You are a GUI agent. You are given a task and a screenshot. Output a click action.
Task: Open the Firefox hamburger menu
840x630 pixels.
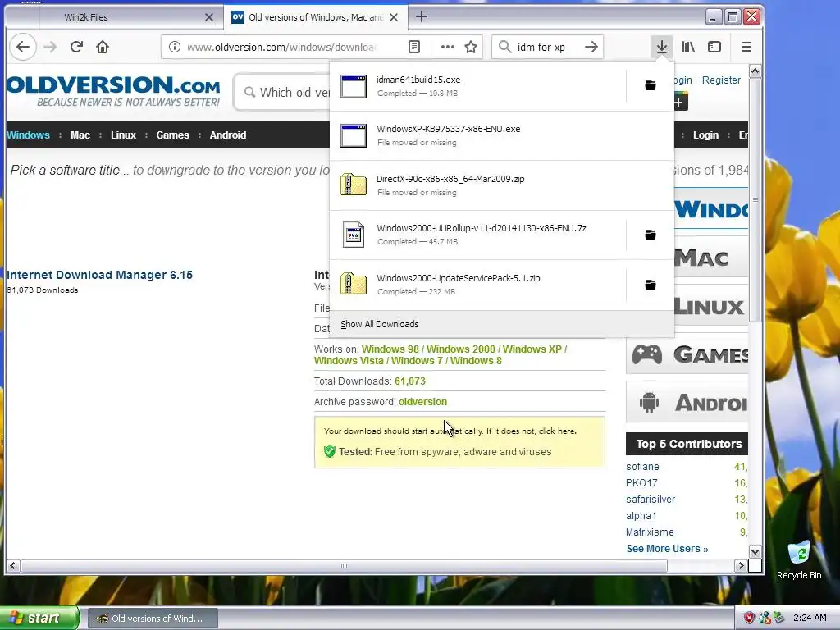[746, 47]
